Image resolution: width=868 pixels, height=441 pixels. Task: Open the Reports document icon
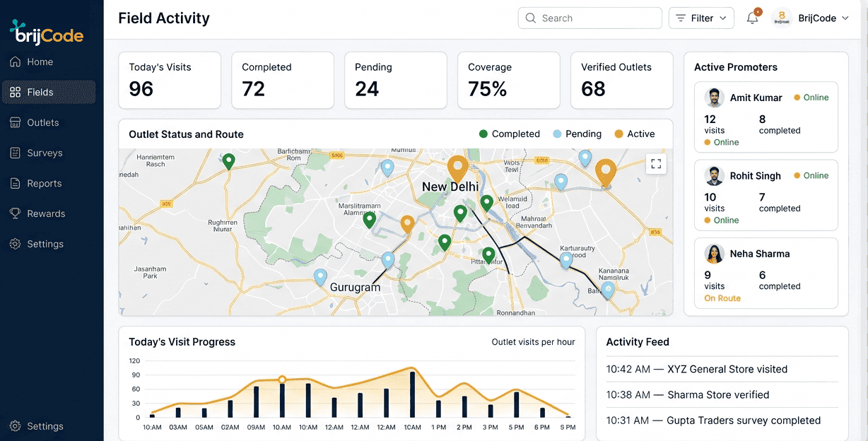point(15,184)
